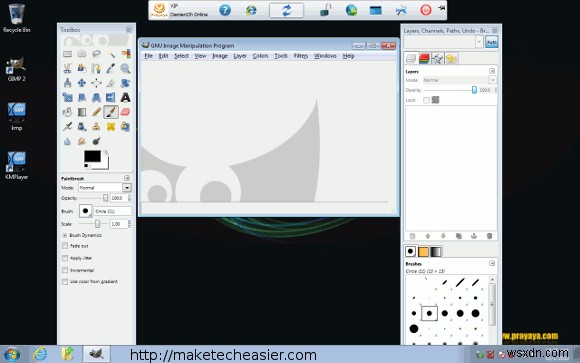Enable the Fade out checkbox
Image resolution: width=580 pixels, height=363 pixels.
(65, 246)
